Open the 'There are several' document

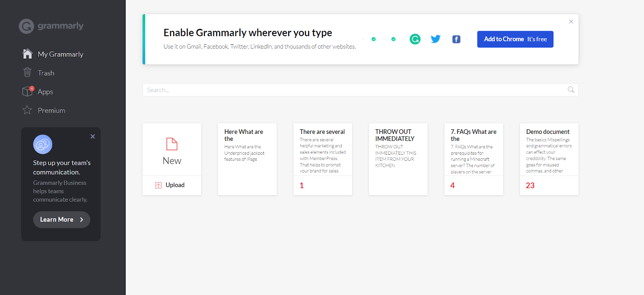point(323,159)
